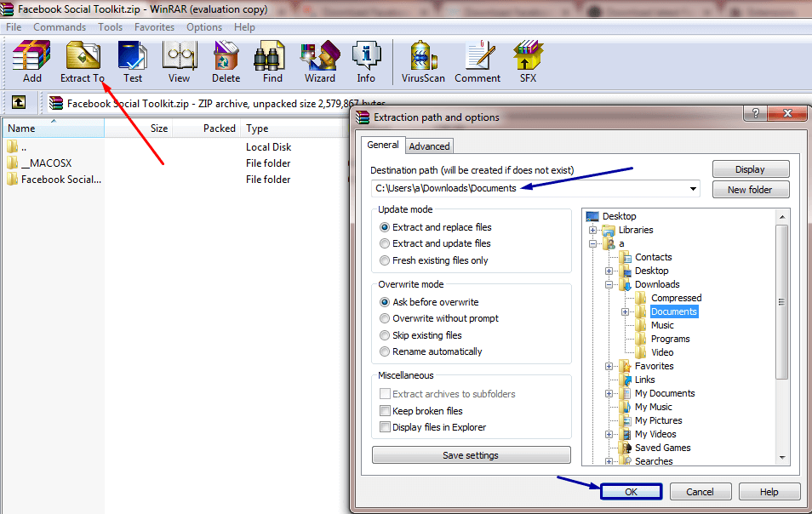Expand the Documents folder node
The image size is (812, 514).
tap(625, 311)
